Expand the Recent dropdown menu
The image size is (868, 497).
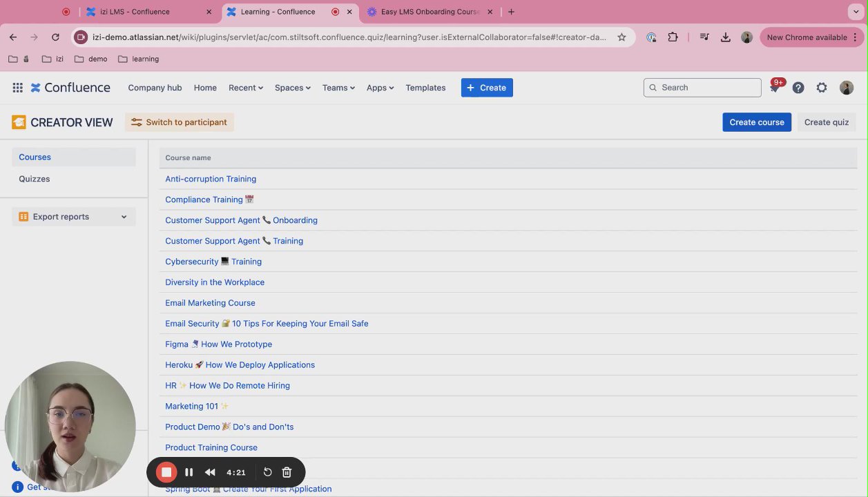246,88
